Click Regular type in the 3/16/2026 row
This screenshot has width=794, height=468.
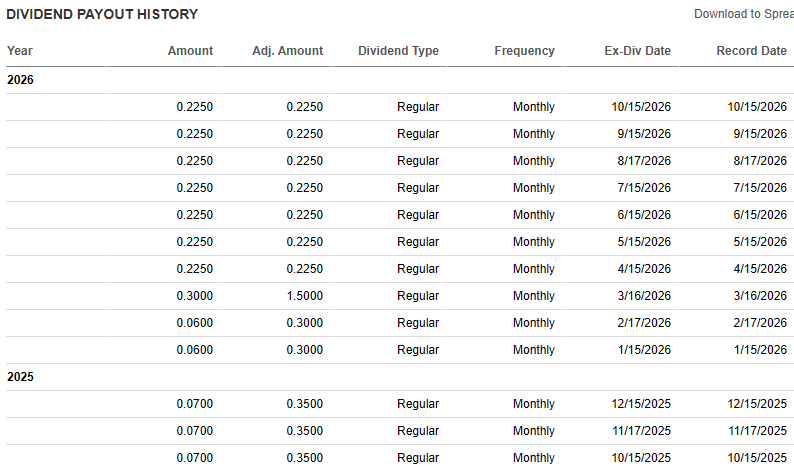pyautogui.click(x=418, y=296)
